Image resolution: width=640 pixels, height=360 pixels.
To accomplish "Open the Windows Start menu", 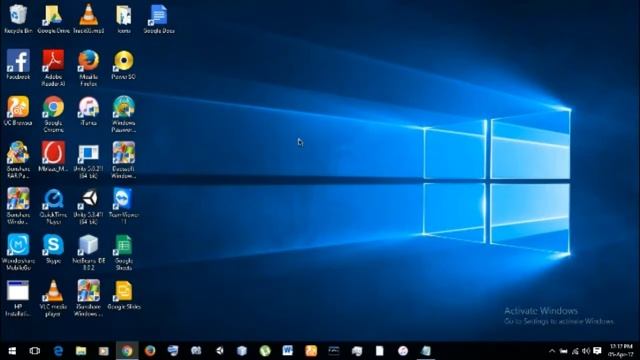I will pos(12,351).
